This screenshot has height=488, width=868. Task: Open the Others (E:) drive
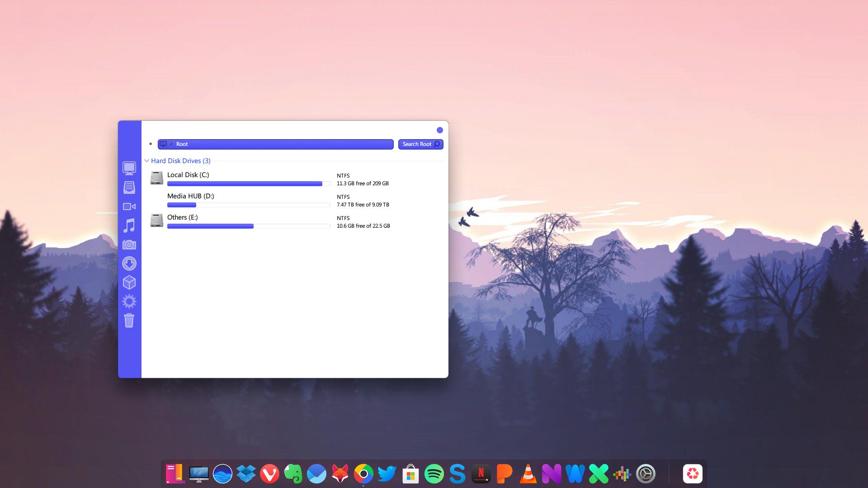click(183, 217)
